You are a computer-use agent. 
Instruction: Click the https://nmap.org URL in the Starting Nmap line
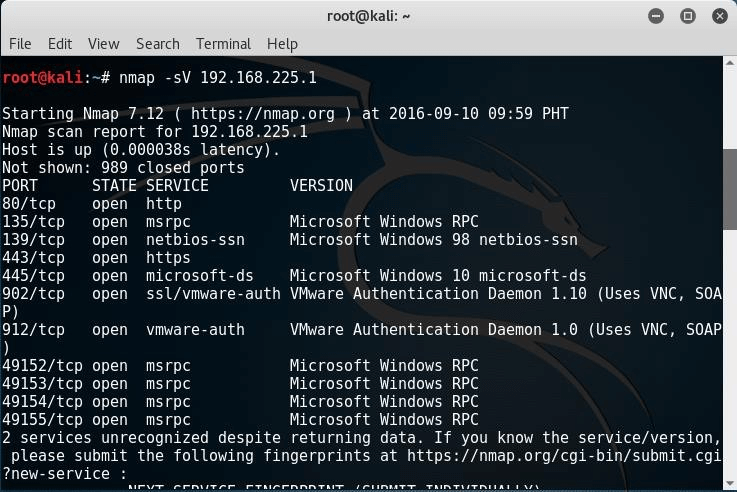[263, 114]
